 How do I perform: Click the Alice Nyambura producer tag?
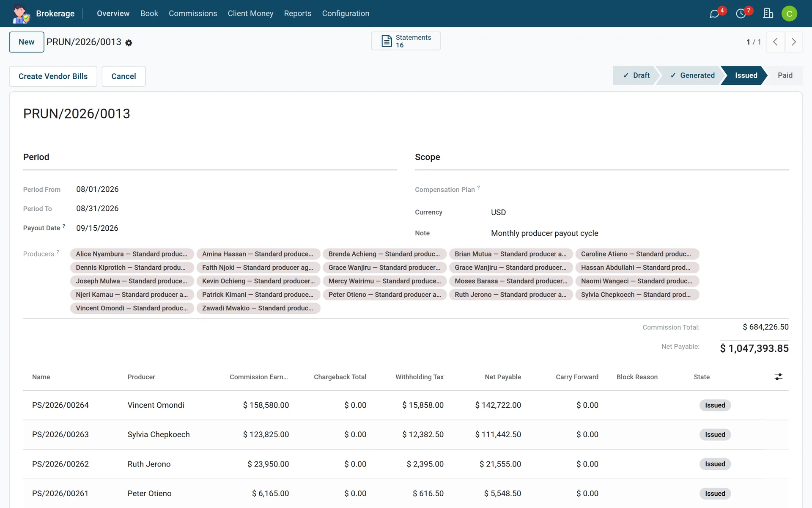coord(132,254)
